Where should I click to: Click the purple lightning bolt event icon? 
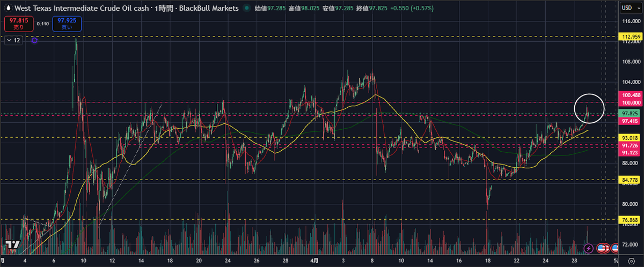tap(589, 248)
